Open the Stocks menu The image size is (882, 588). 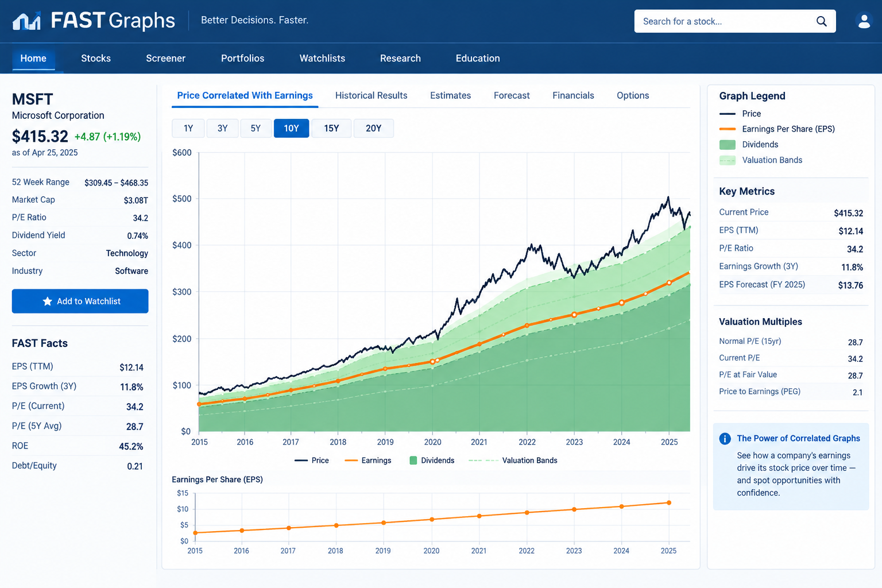(x=96, y=59)
